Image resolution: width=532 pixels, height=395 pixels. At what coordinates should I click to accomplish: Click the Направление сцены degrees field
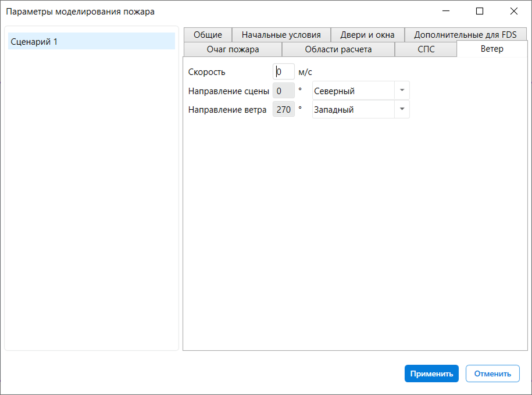pyautogui.click(x=284, y=91)
